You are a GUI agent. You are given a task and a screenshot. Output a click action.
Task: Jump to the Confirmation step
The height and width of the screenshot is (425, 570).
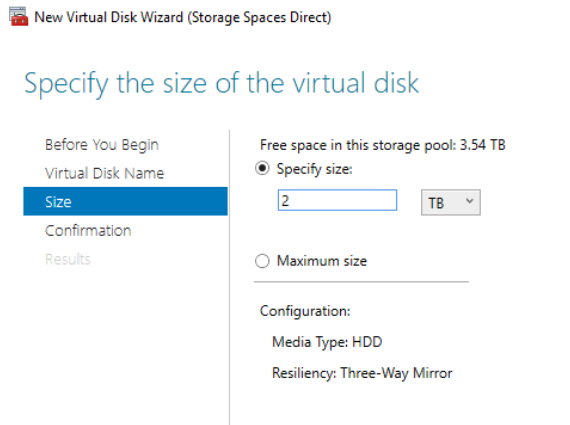click(x=88, y=230)
